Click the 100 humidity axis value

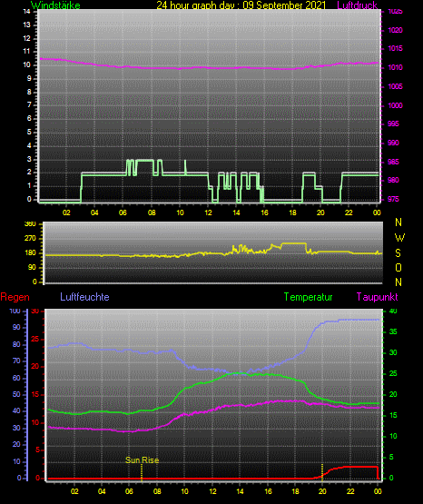pos(15,311)
